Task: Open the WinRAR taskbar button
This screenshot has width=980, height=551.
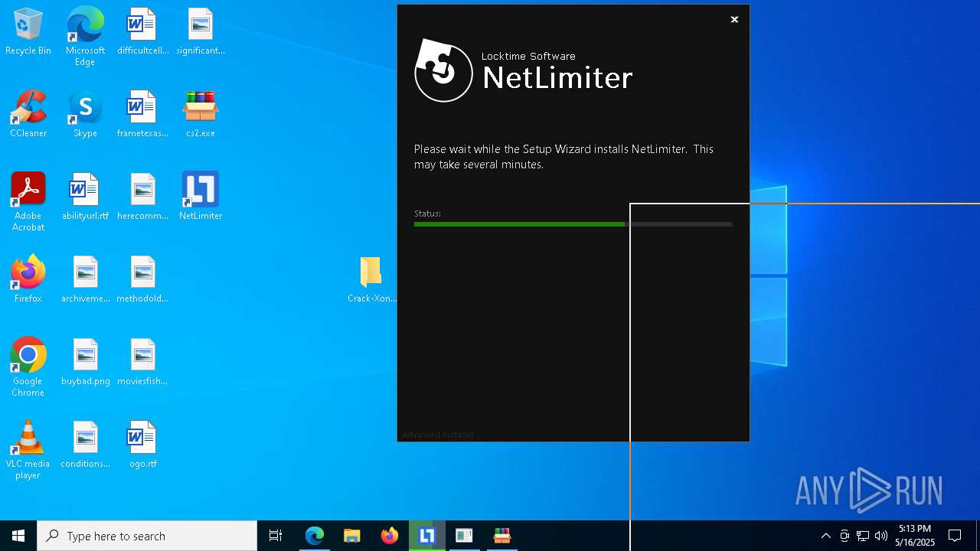Action: point(502,536)
